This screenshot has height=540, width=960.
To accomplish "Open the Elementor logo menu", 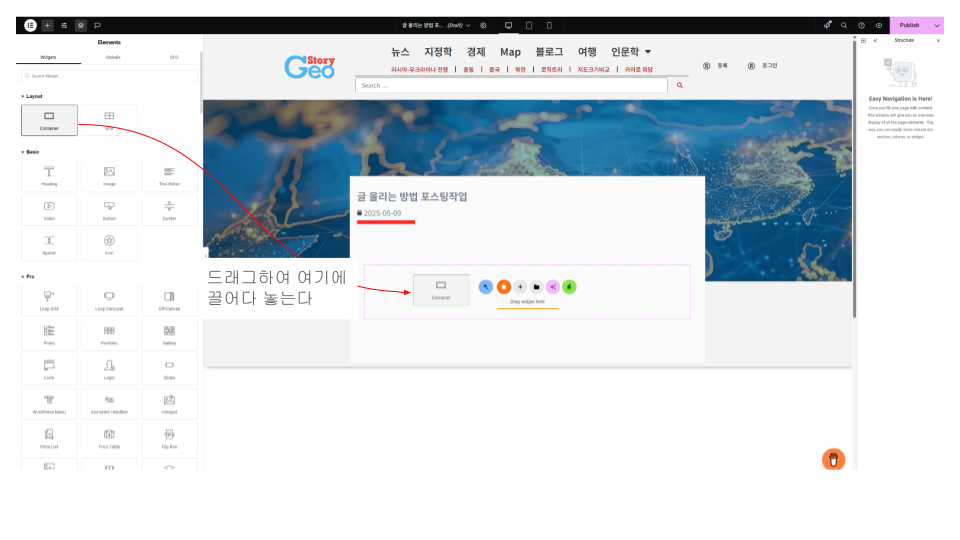I will click(x=30, y=25).
